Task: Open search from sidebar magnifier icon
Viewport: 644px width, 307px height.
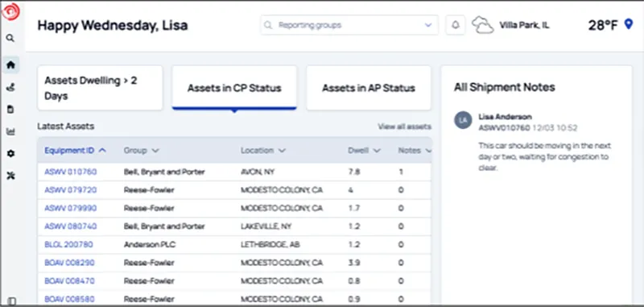Action: tap(10, 38)
